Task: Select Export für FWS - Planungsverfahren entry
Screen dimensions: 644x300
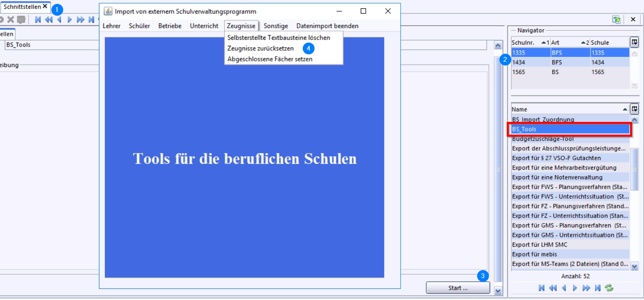Action: (570, 187)
